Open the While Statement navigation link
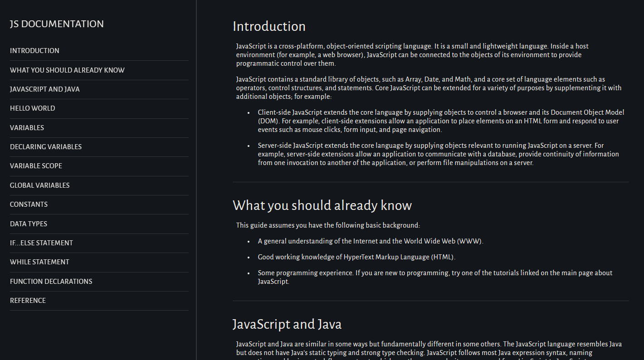The image size is (644, 360). click(39, 262)
